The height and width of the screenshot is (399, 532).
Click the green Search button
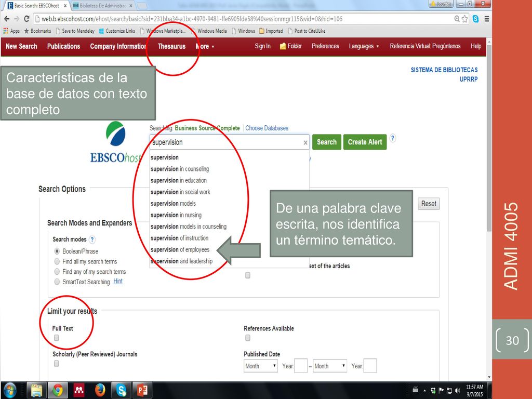(327, 142)
